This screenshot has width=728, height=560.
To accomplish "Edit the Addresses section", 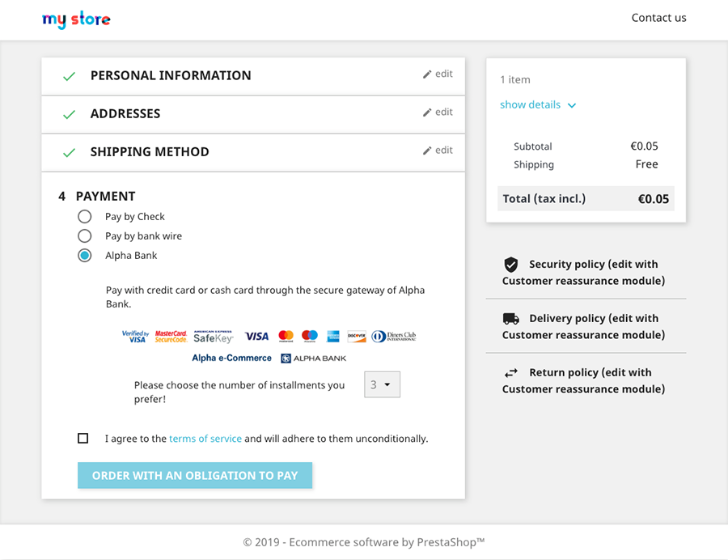I will [438, 112].
